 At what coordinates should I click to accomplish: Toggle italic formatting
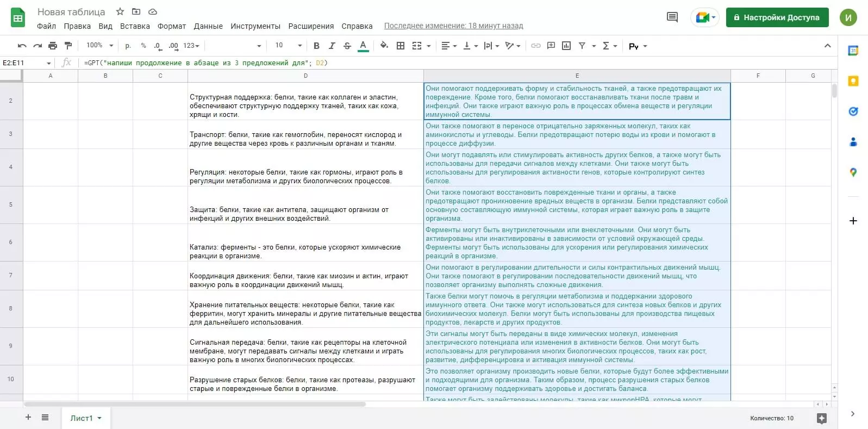click(x=332, y=46)
